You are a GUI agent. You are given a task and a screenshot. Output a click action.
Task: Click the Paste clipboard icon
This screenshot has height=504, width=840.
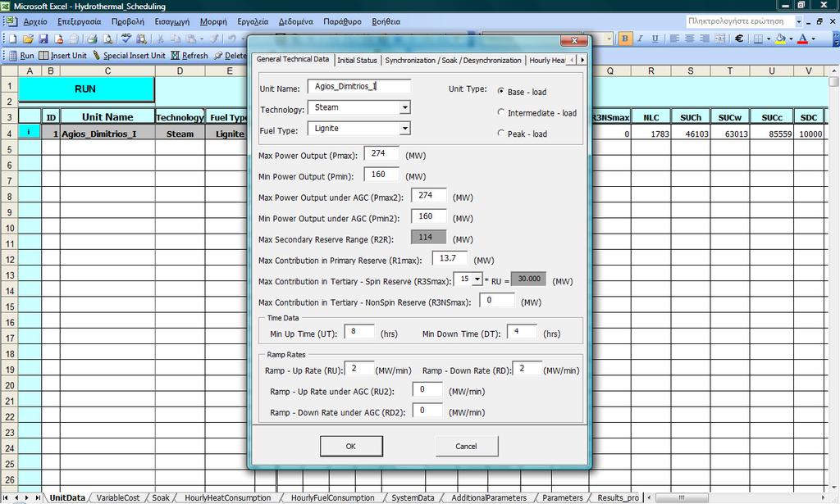(190, 39)
